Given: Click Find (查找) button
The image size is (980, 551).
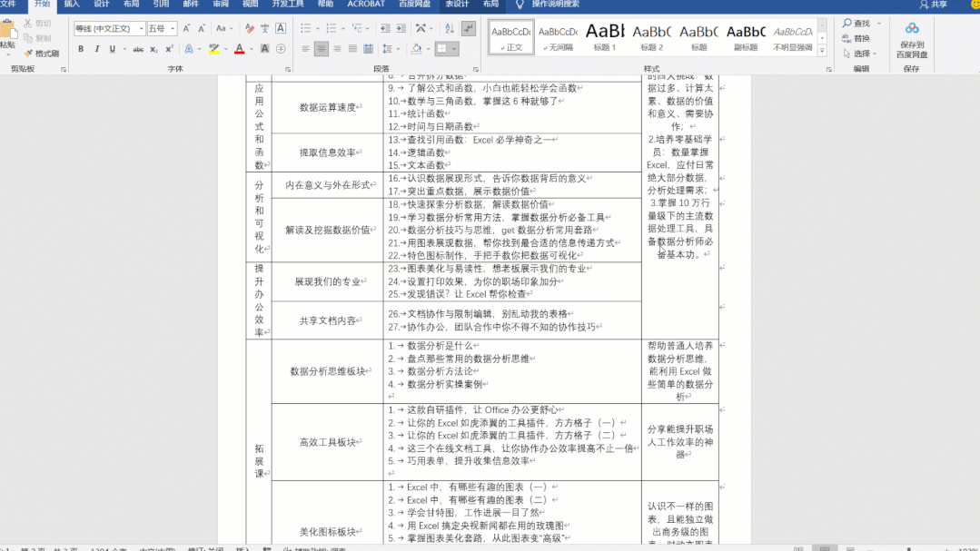Looking at the screenshot, I should [856, 24].
